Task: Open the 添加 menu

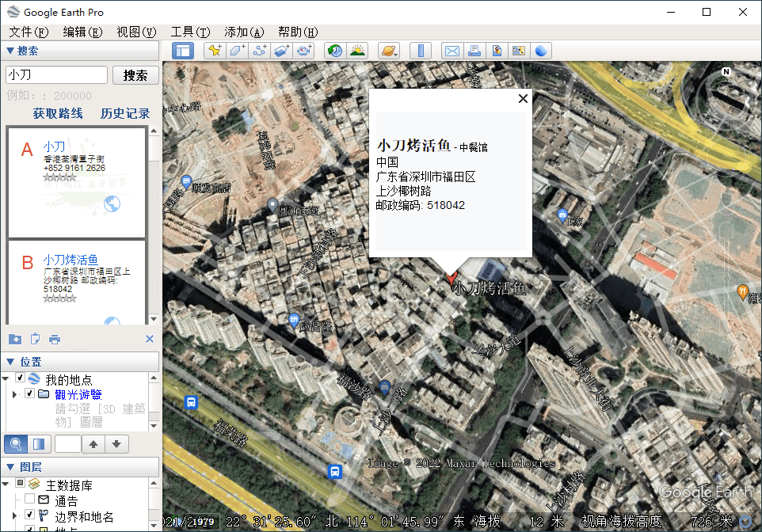Action: [x=242, y=32]
